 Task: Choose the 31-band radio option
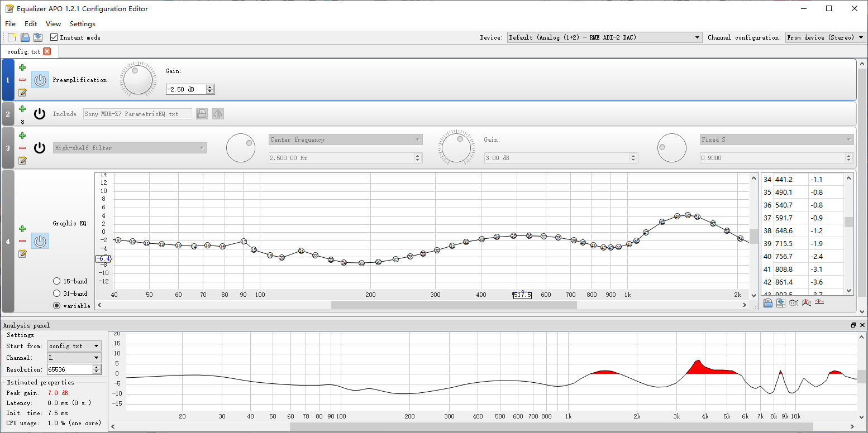[57, 294]
